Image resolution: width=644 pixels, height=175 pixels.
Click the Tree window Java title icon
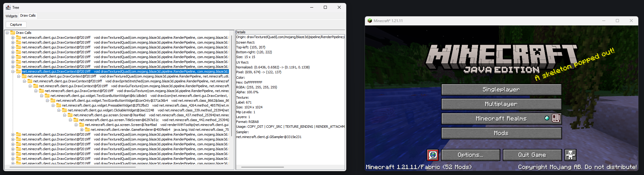click(8, 7)
